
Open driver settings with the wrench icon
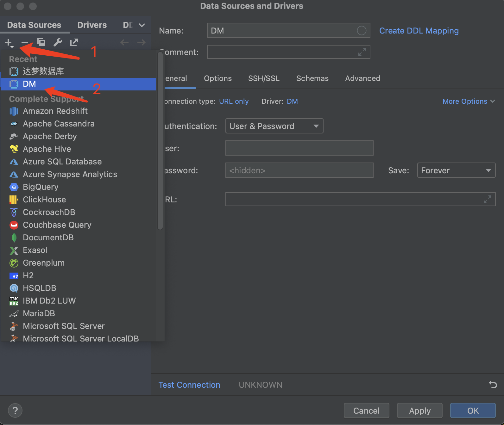click(58, 42)
